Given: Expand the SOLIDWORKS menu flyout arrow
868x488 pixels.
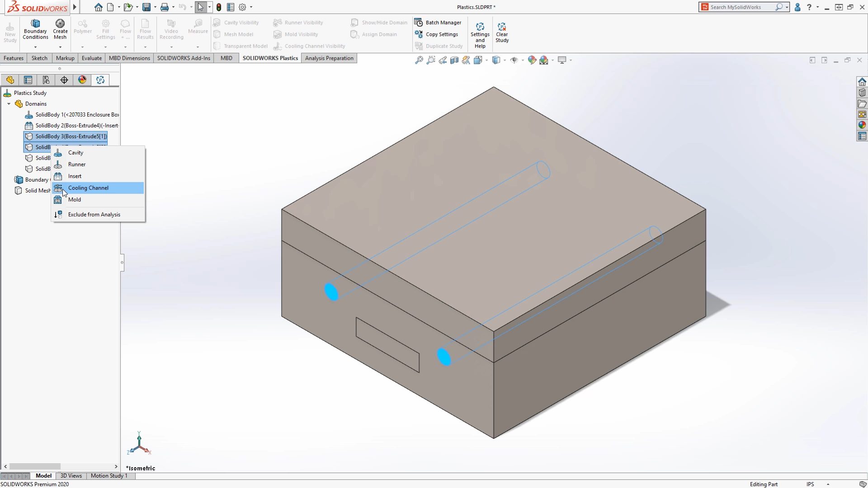Looking at the screenshot, I should [x=75, y=7].
